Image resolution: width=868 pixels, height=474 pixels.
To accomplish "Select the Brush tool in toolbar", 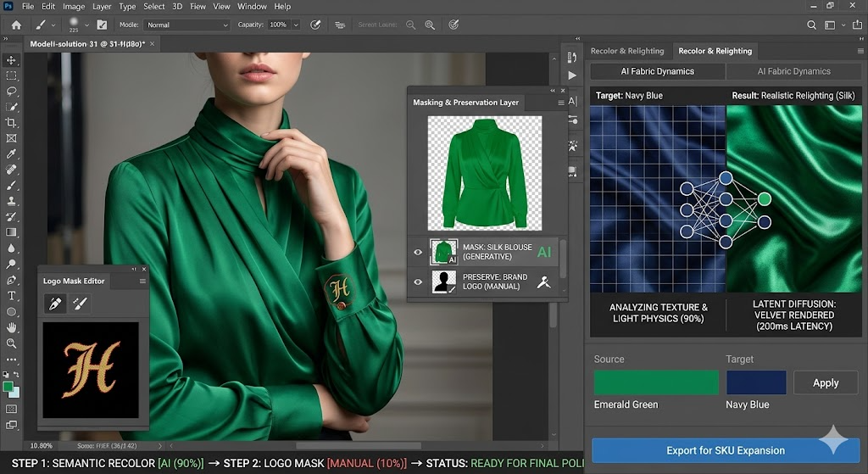I will [11, 186].
